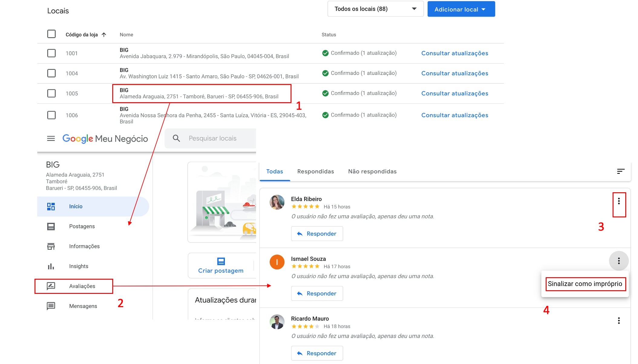Open the Adicionar local dropdown button

click(x=461, y=9)
